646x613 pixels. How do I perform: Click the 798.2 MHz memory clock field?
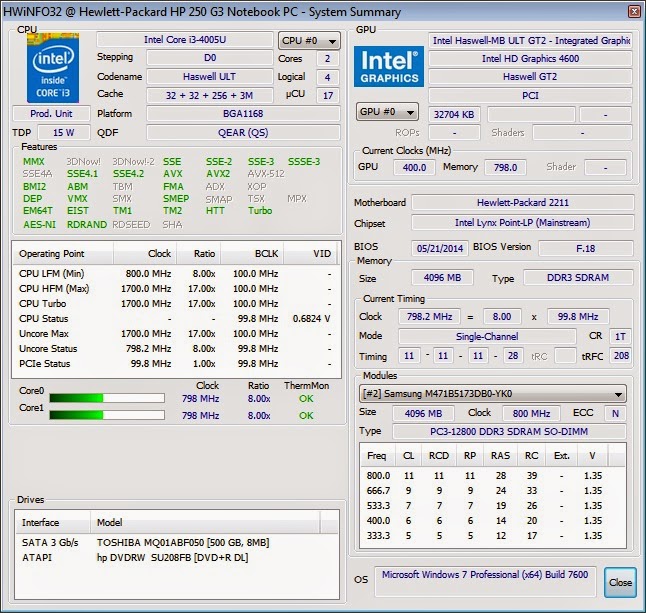(429, 316)
